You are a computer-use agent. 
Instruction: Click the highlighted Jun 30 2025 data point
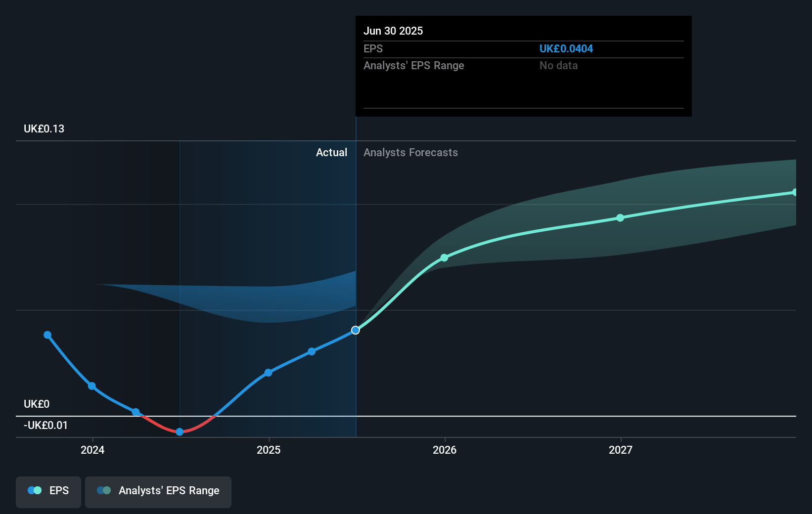click(x=356, y=330)
